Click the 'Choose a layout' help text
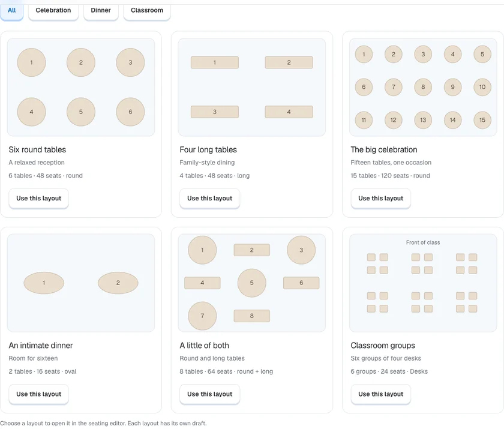 (103, 423)
